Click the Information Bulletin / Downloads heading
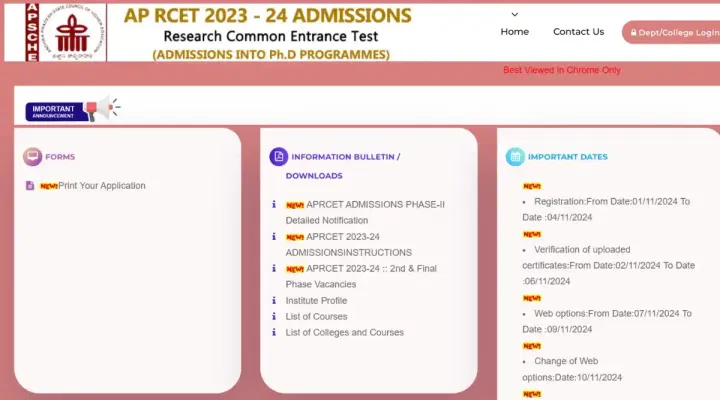This screenshot has width=720, height=400. (343, 166)
